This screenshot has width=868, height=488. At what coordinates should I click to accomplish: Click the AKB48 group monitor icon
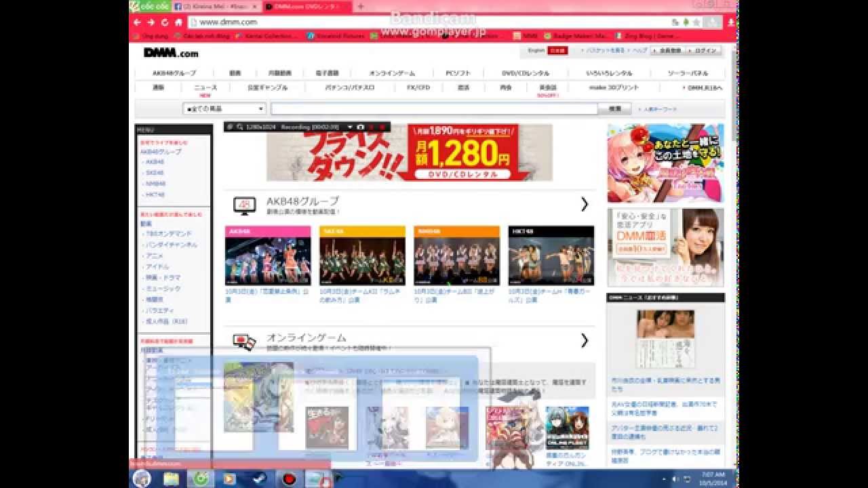tap(244, 206)
